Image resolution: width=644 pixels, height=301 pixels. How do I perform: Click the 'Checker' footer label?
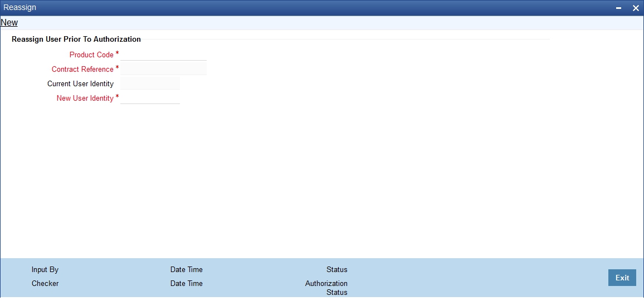pos(45,283)
